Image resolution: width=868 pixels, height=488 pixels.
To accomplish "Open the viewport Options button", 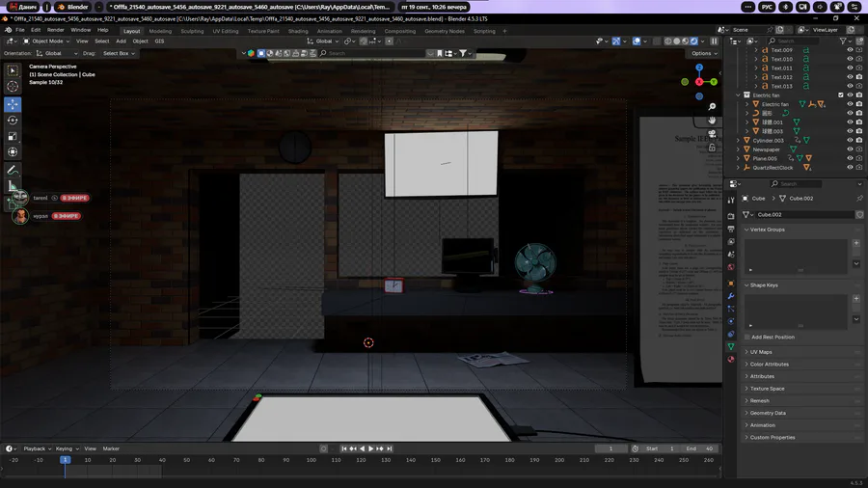I will (x=704, y=53).
